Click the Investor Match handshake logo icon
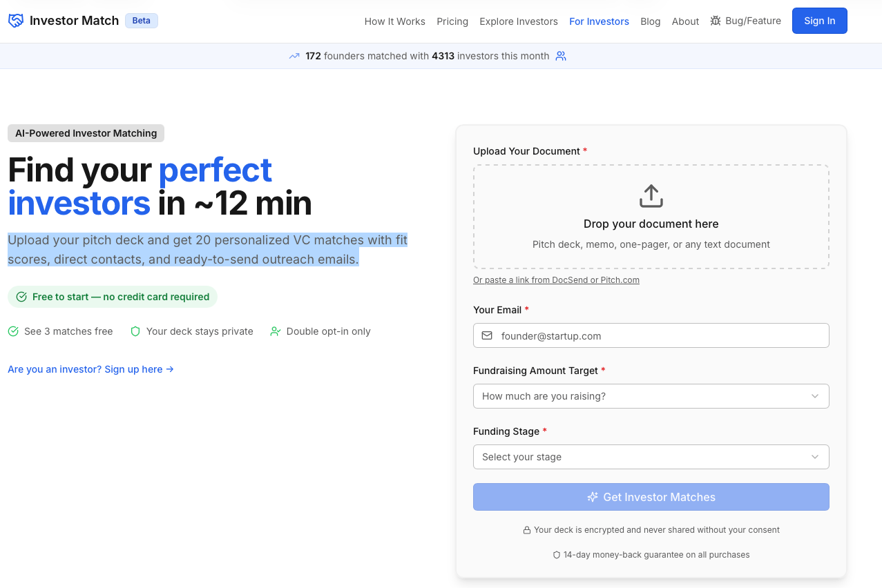Viewport: 882px width, 588px height. click(x=16, y=21)
